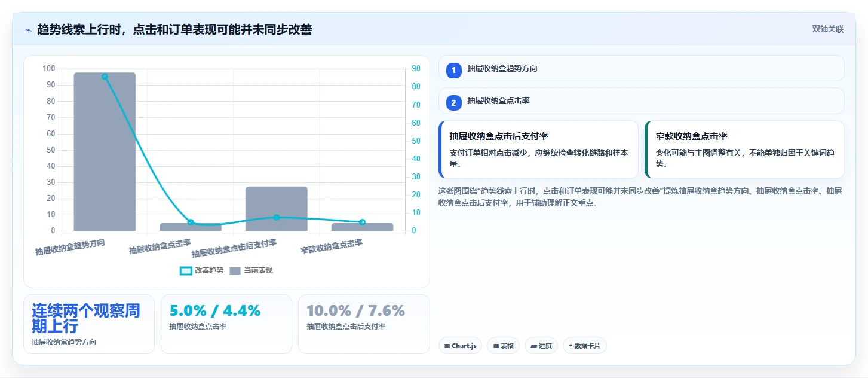868x378 pixels.
Task: Click the x-axis label 抽屉收纳盒点击后支付率
Action: point(234,248)
